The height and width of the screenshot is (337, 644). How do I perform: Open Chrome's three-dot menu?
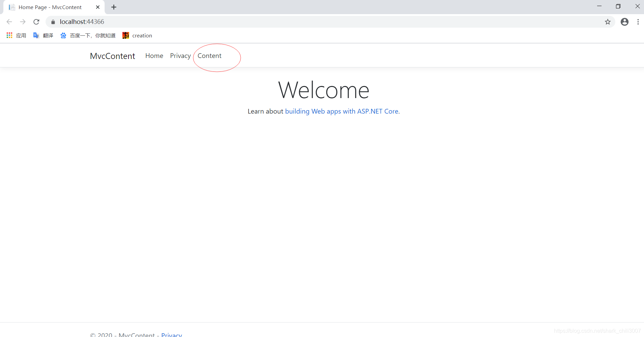tap(638, 22)
